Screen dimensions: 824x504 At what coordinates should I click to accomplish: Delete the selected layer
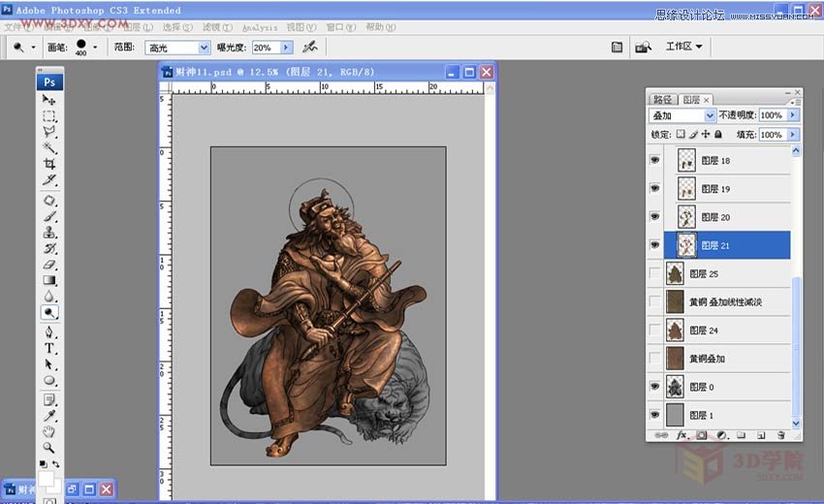(781, 435)
